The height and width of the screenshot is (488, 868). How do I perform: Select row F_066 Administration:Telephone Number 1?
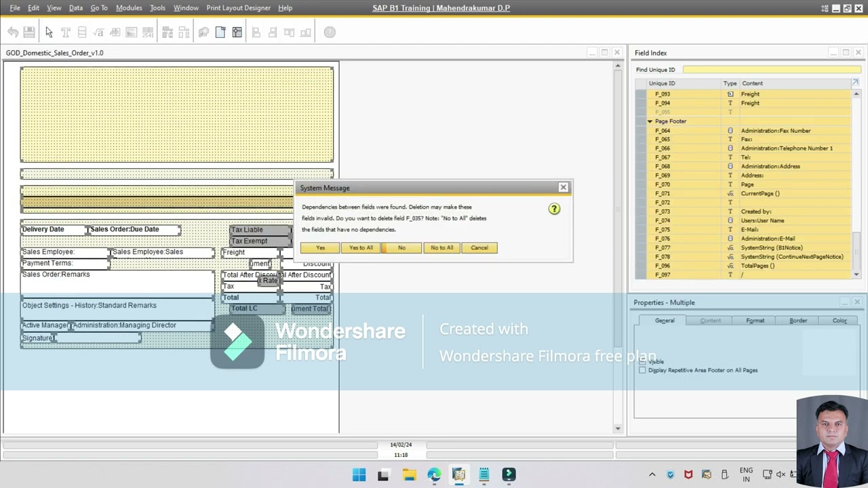745,148
